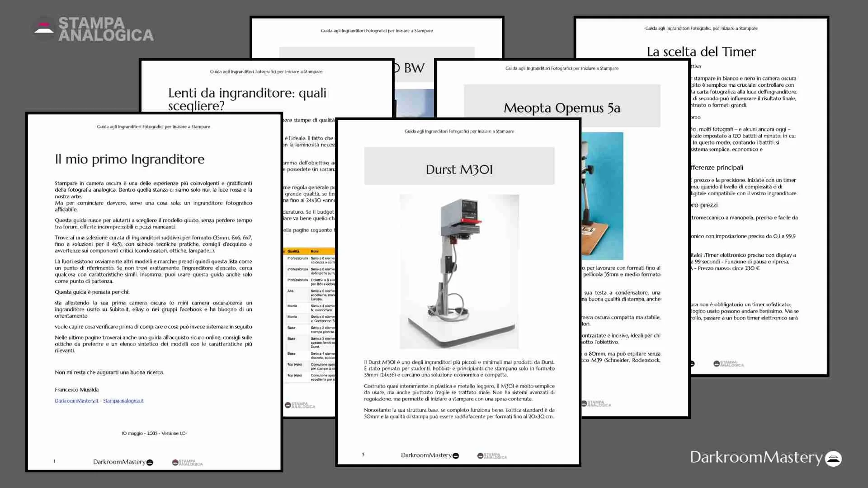Click the 'Qualità' column header in the lens table
Image resolution: width=868 pixels, height=488 pixels.
tap(293, 251)
